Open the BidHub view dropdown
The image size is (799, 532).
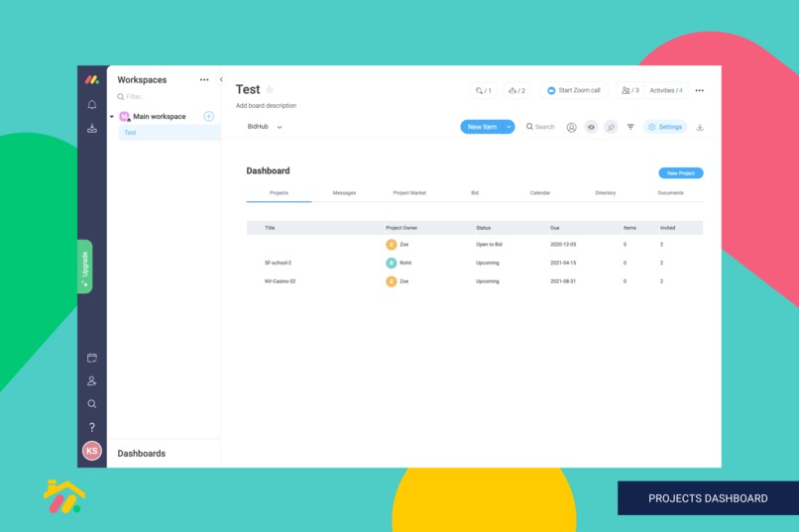click(x=265, y=127)
